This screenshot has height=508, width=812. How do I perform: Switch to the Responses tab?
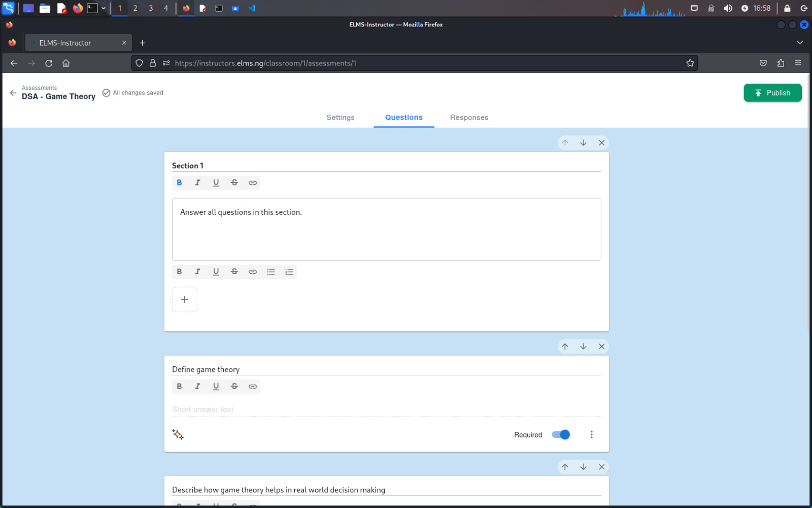[468, 117]
